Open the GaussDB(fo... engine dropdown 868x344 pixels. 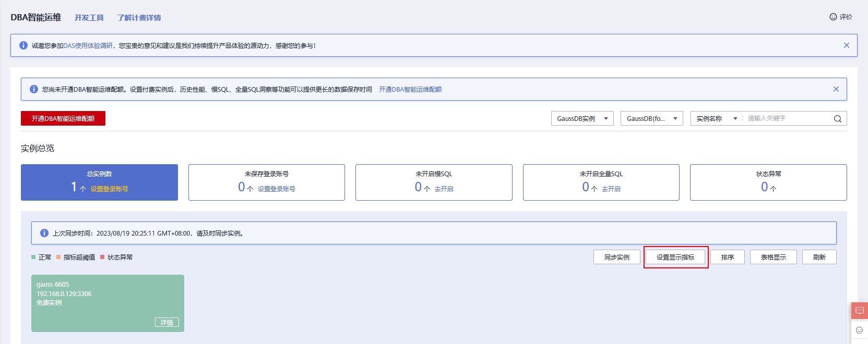click(652, 118)
